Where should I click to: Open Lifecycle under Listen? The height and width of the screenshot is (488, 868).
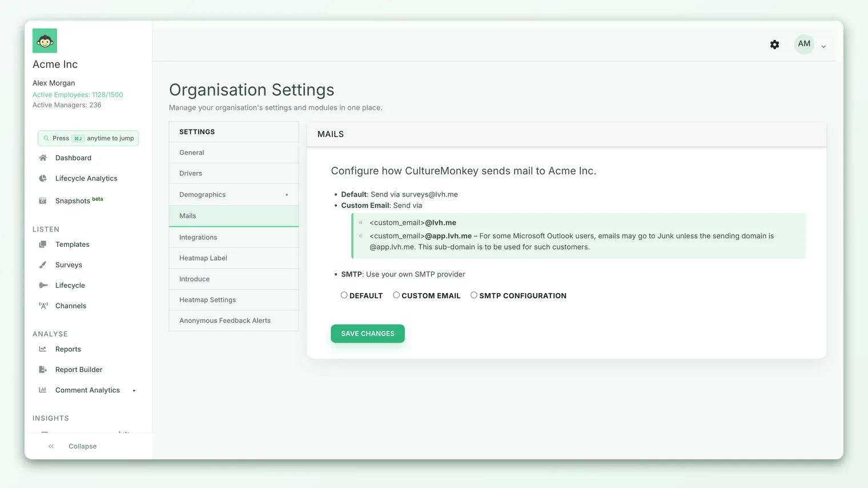point(70,286)
